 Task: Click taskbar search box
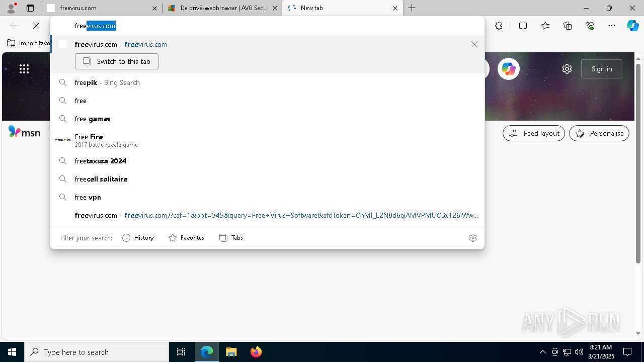97,352
